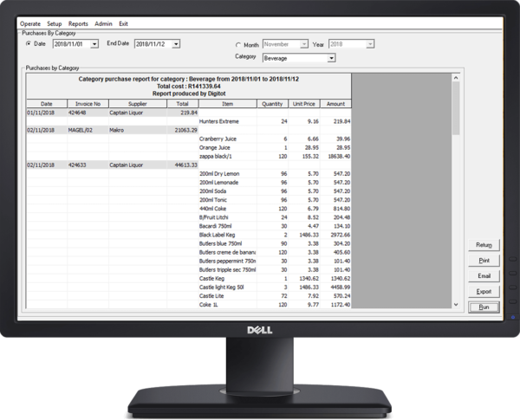
Task: Select the Month radio button
Action: [238, 45]
